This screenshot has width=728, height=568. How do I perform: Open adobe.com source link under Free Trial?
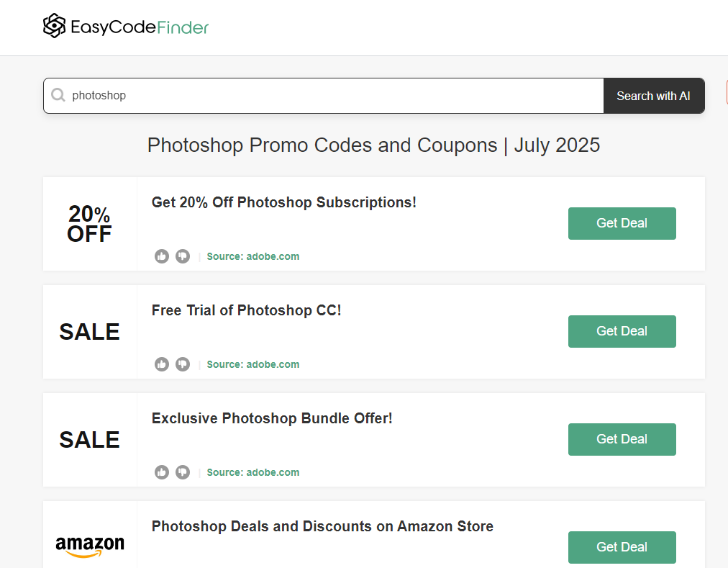[x=253, y=364]
